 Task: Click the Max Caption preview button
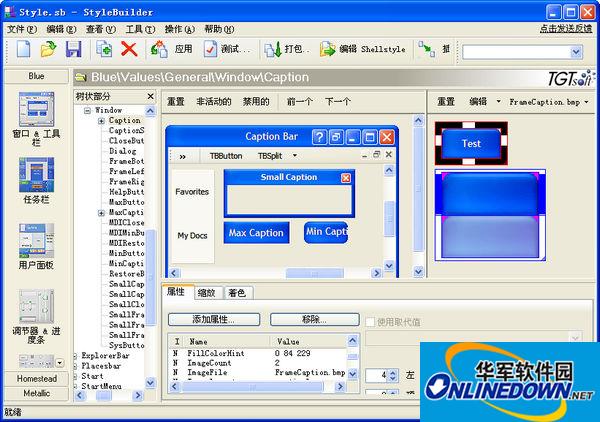pos(256,233)
